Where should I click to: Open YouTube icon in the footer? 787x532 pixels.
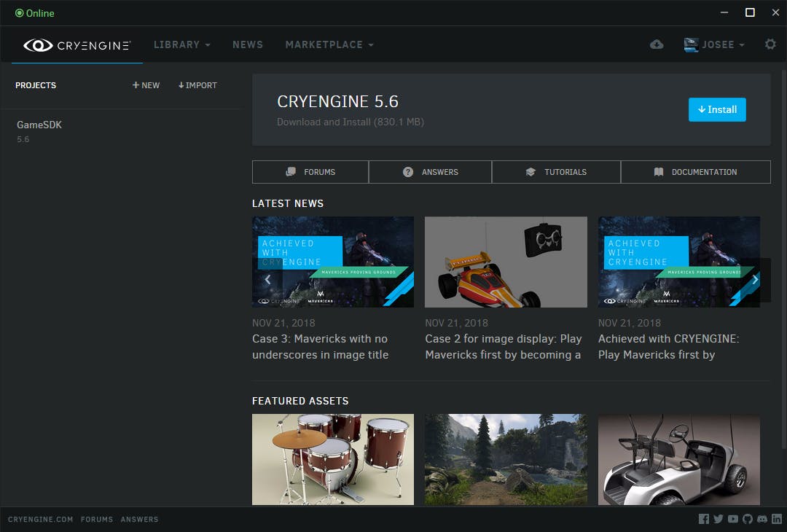coord(733,519)
